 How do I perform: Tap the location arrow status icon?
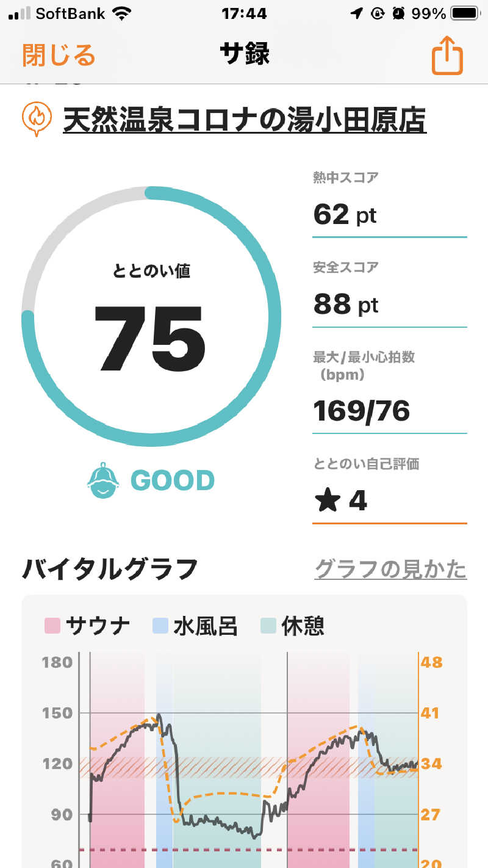pos(357,13)
